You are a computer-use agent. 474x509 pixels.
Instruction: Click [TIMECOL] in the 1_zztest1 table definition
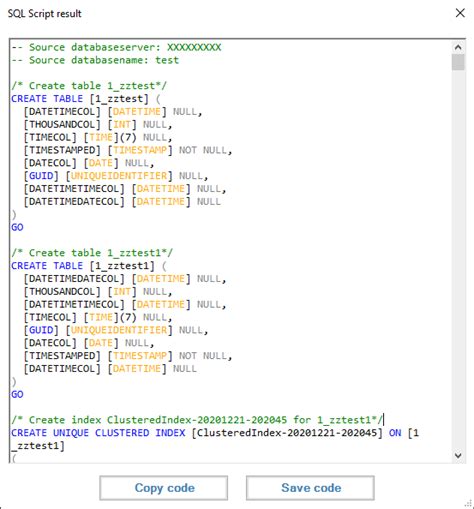point(50,317)
